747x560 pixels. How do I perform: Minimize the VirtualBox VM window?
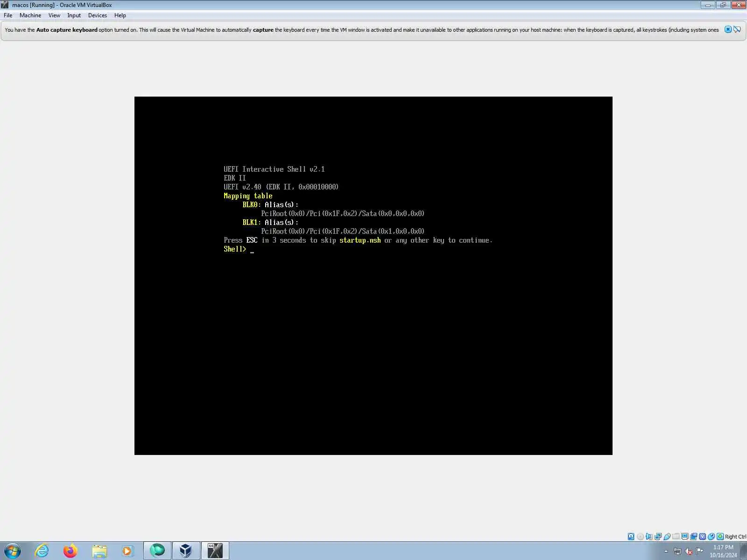[708, 5]
